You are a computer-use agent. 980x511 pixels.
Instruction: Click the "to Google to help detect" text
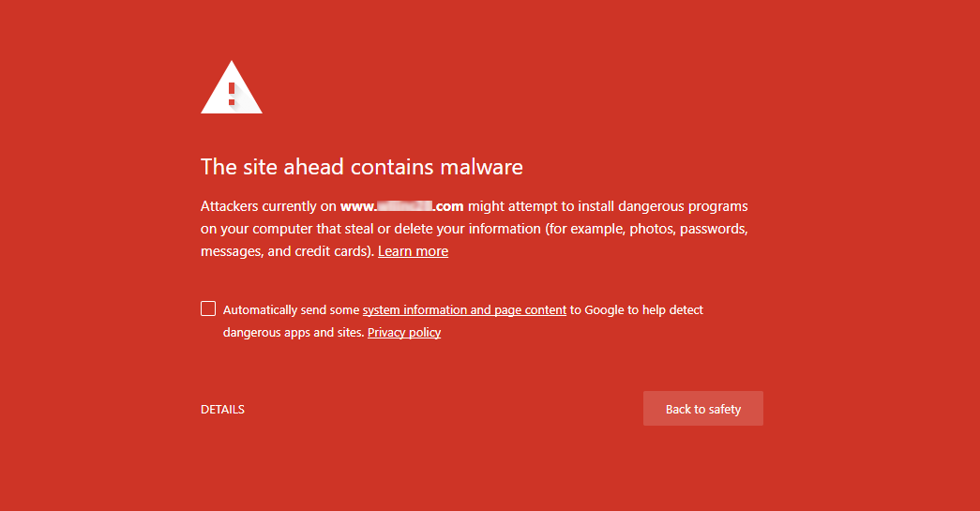point(636,309)
